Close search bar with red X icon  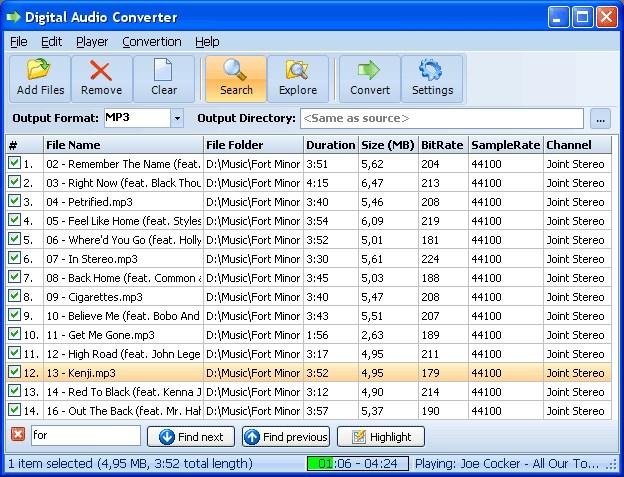pos(18,434)
